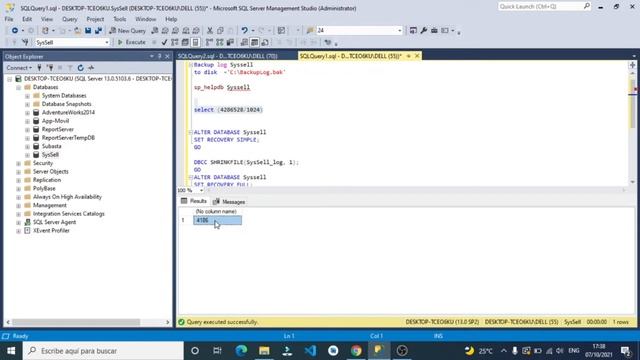Toggle IntelliSense Enabled button
Image resolution: width=640 pixels, height=360 pixels.
pyautogui.click(x=196, y=42)
